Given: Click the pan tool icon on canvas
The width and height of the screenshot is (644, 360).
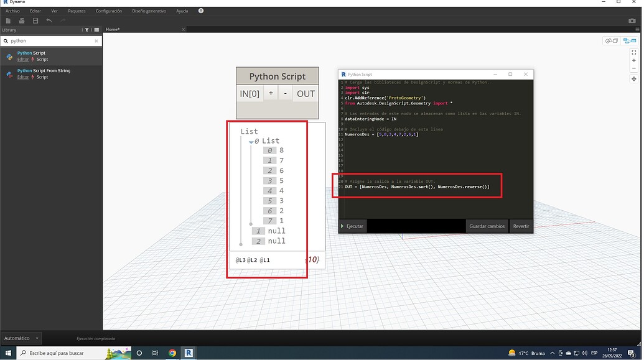Looking at the screenshot, I should pyautogui.click(x=634, y=79).
